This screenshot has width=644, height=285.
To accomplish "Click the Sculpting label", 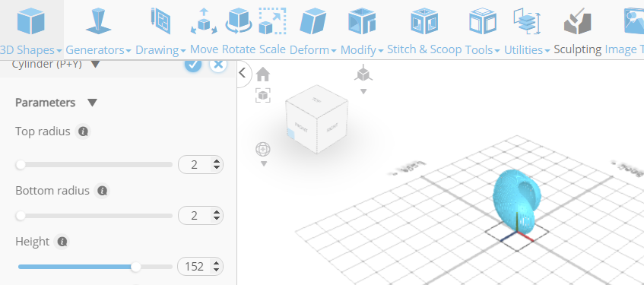I will point(577,49).
